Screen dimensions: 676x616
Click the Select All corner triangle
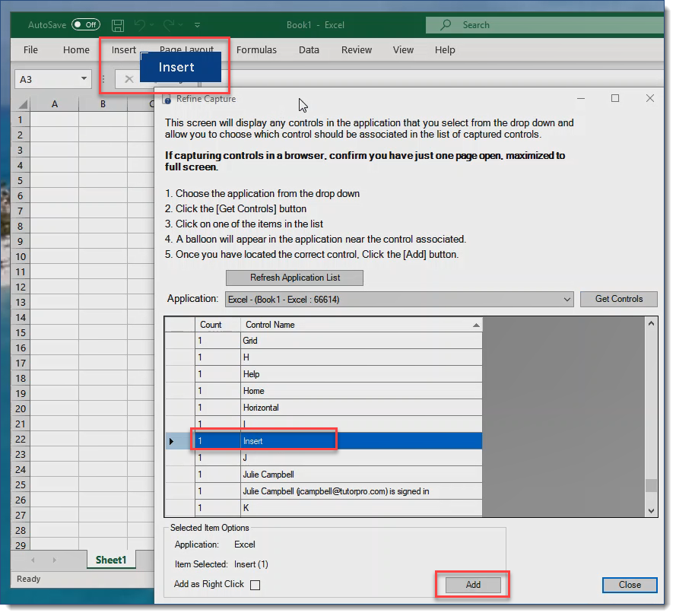[23, 104]
